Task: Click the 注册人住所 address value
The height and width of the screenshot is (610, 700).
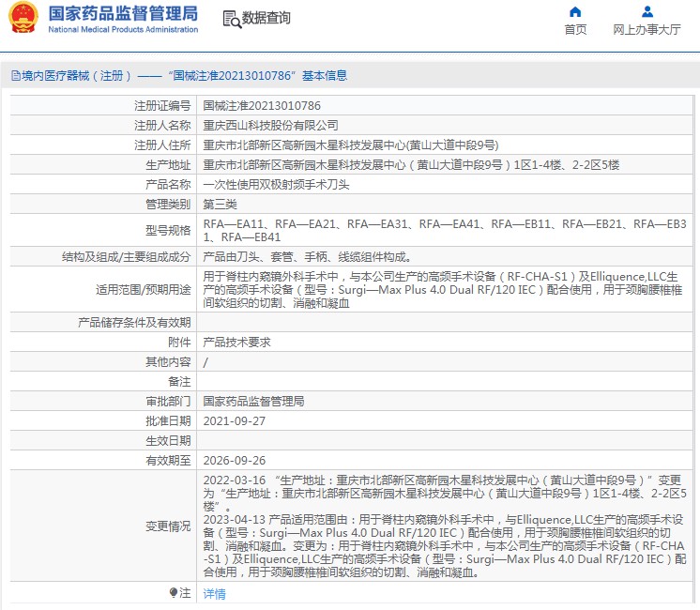Action: (x=350, y=145)
